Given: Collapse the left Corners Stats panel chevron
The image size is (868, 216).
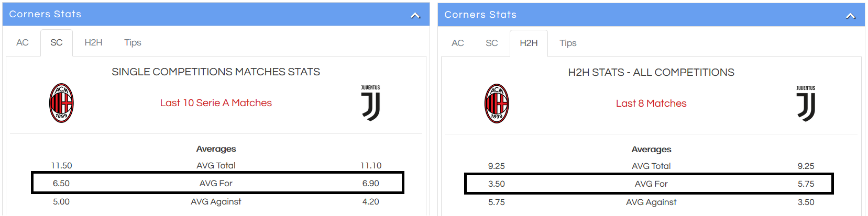Looking at the screenshot, I should (x=415, y=15).
